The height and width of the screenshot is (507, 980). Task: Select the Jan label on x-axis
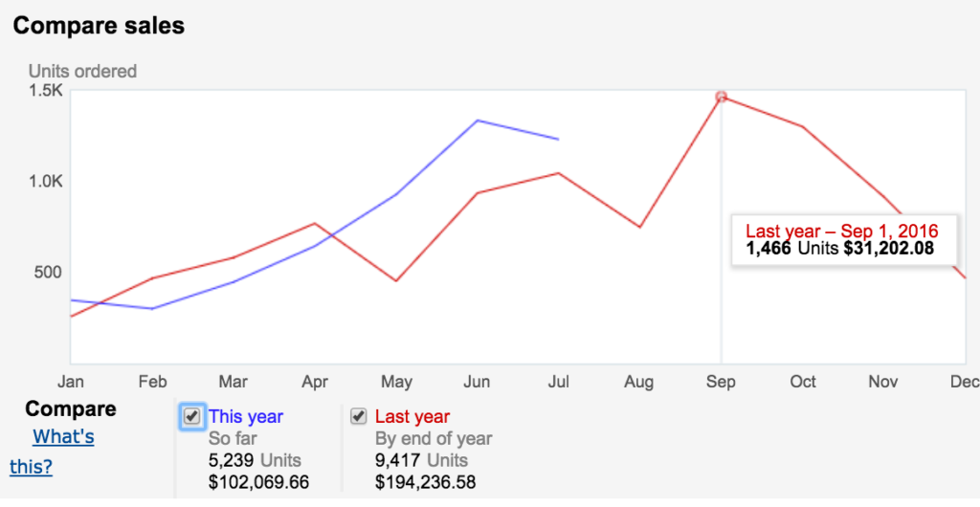71,382
